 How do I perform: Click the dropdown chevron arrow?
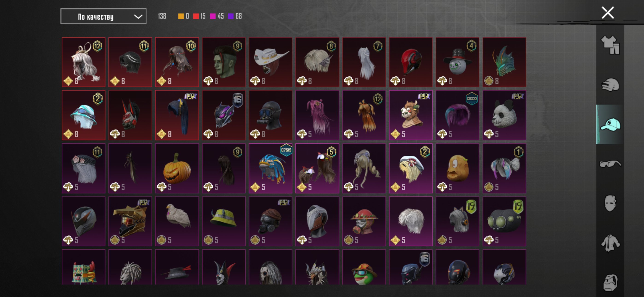pos(138,17)
